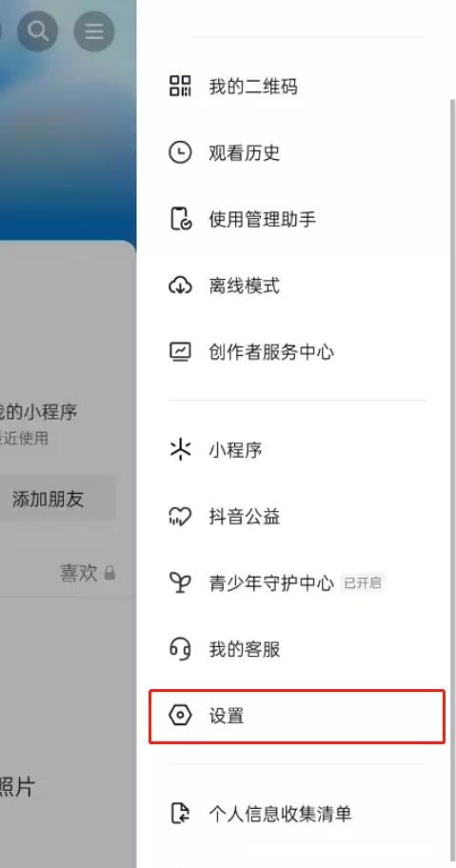Toggle the hamburger menu button at top
Screen dimensions: 456x868
coord(94,31)
